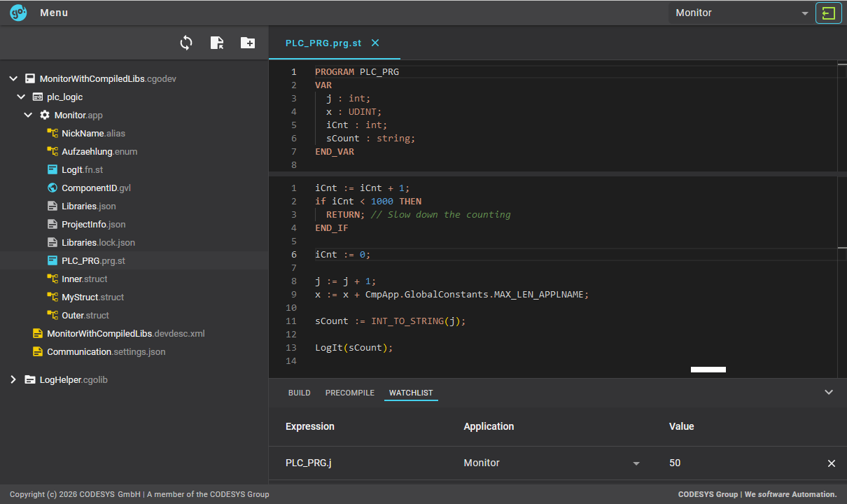Select Communication.settings.json file
Image resolution: width=847 pixels, height=504 pixels.
pos(106,351)
